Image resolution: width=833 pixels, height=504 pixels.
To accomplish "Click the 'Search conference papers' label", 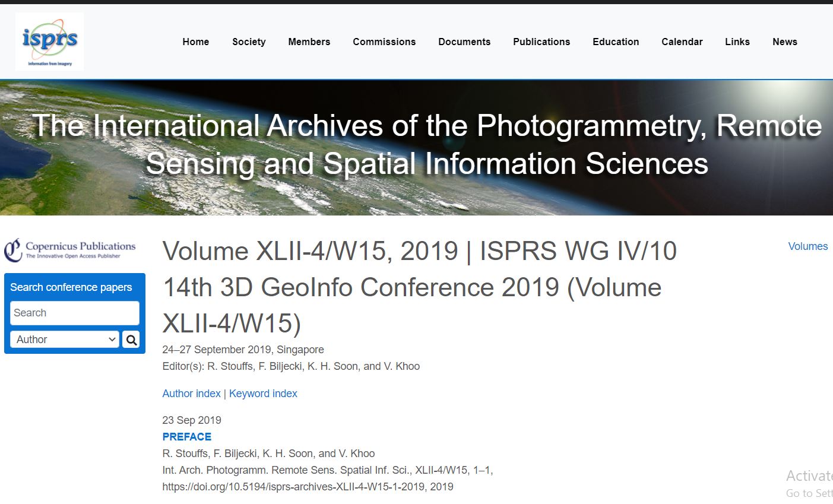I will (x=71, y=287).
